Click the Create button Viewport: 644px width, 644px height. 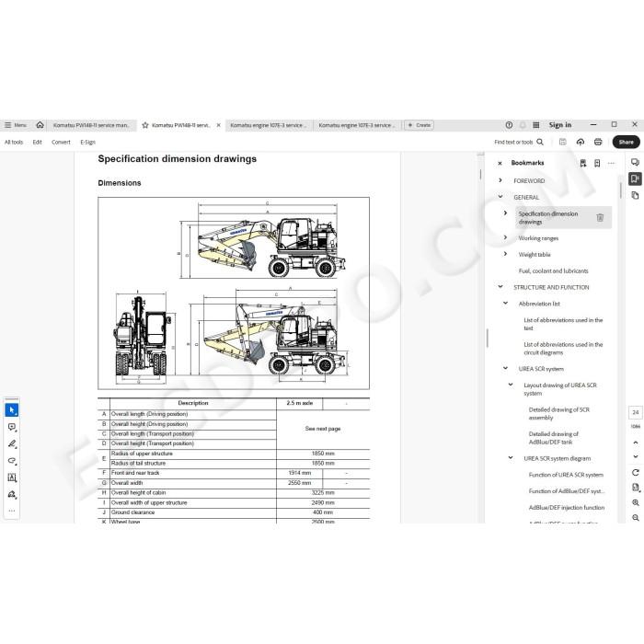(419, 125)
